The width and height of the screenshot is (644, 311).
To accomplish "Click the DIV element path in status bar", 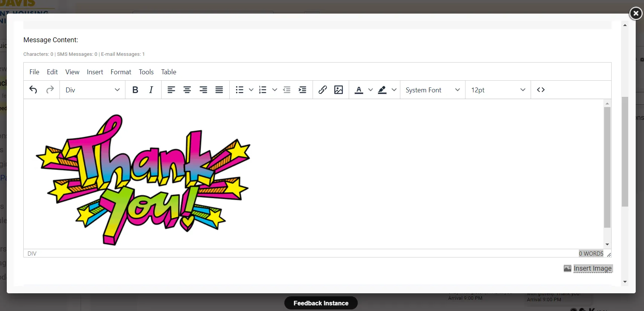I will (32, 254).
